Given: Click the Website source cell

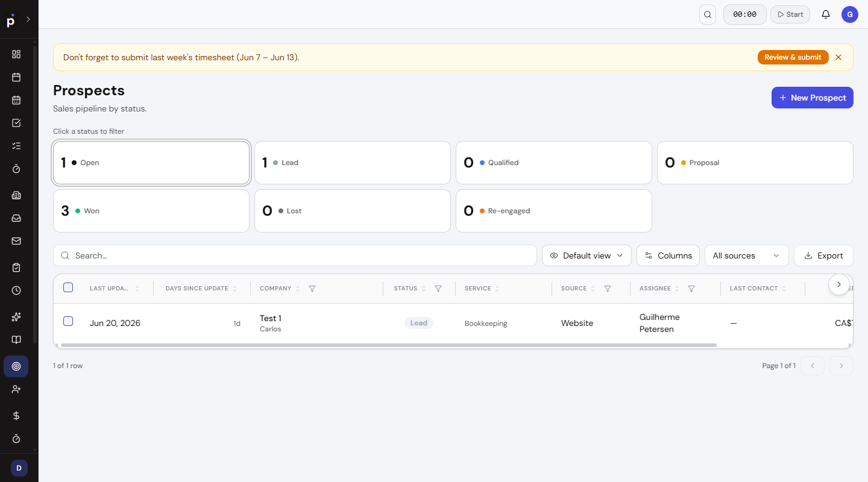Looking at the screenshot, I should 577,323.
